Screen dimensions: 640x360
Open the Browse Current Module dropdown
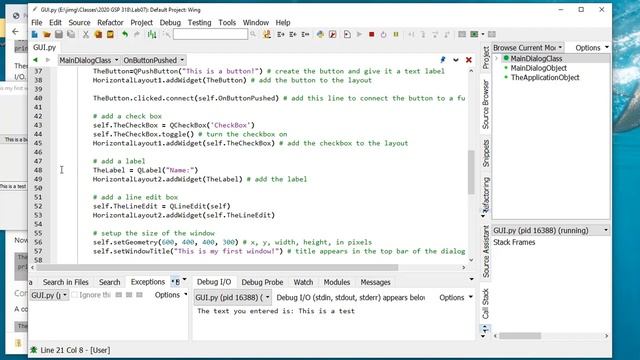click(528, 48)
